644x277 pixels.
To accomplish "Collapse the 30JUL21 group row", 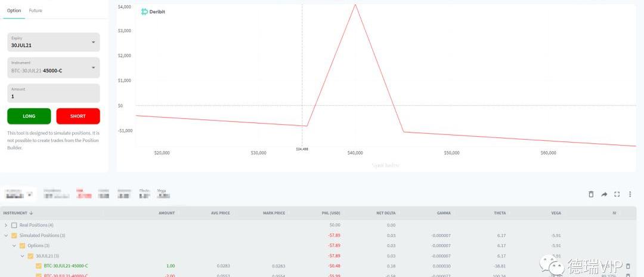I will pyautogui.click(x=23, y=256).
